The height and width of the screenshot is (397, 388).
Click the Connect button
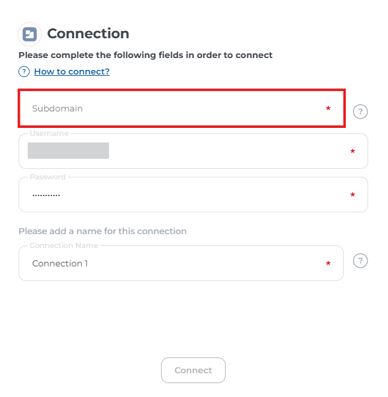coord(193,370)
